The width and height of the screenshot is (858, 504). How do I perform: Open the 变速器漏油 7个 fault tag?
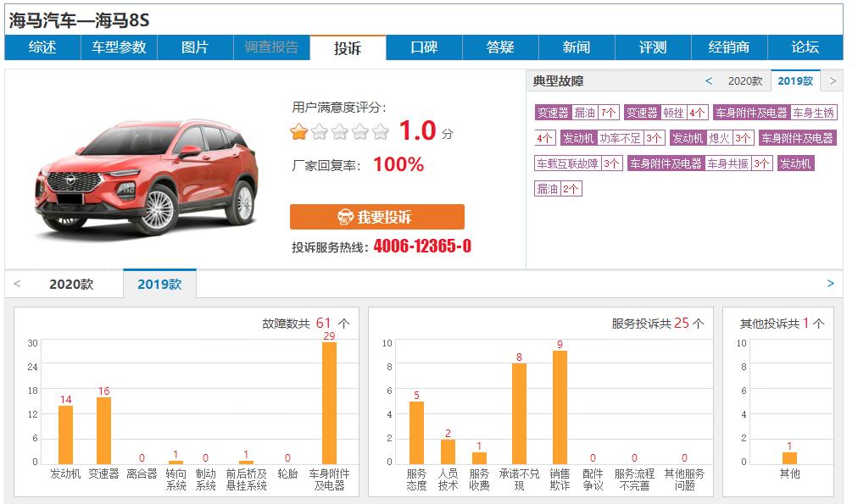coord(575,114)
